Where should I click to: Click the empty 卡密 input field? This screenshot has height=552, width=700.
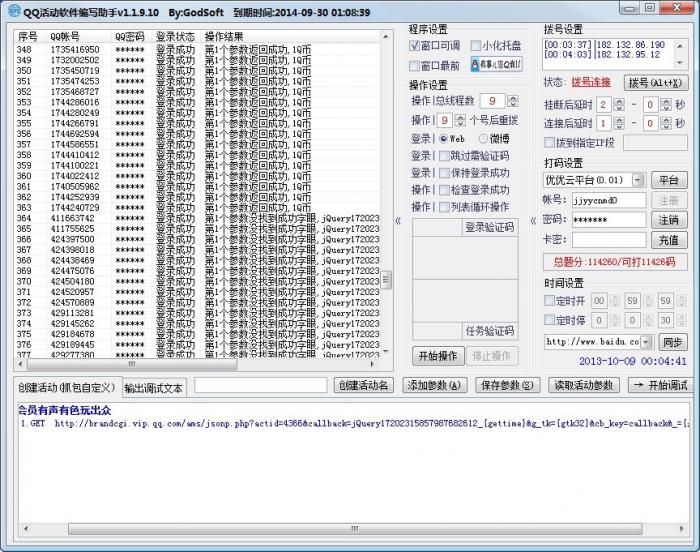point(609,240)
